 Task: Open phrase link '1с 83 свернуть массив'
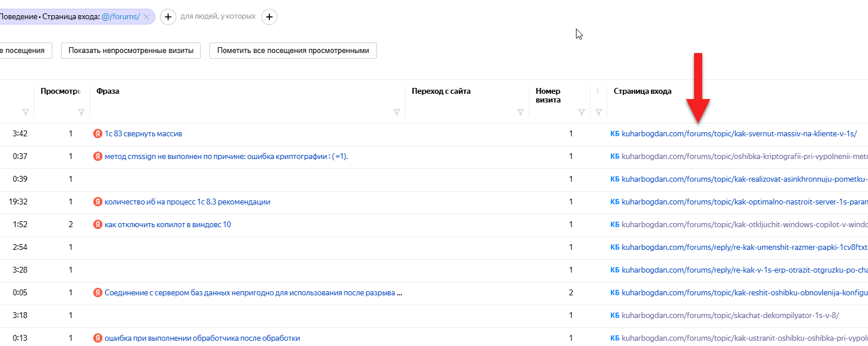143,134
